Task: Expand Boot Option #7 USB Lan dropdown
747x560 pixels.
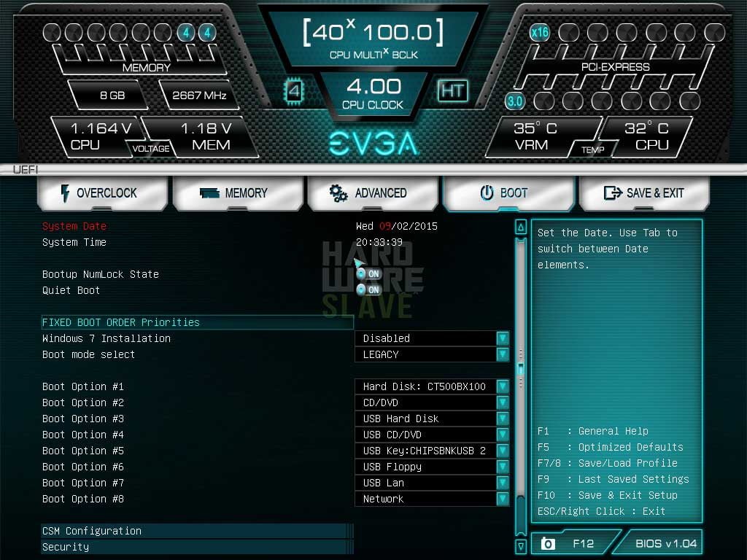Action: click(432, 483)
